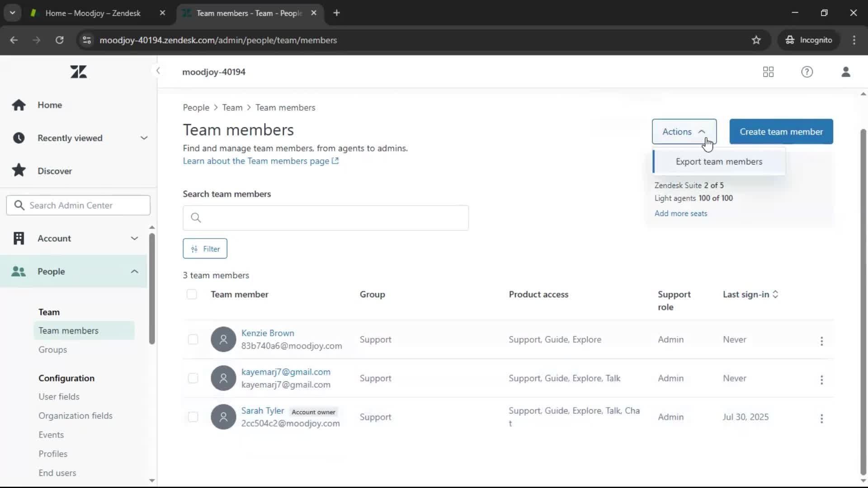This screenshot has width=868, height=488.
Task: Click the browser address bar URL
Action: pos(218,40)
